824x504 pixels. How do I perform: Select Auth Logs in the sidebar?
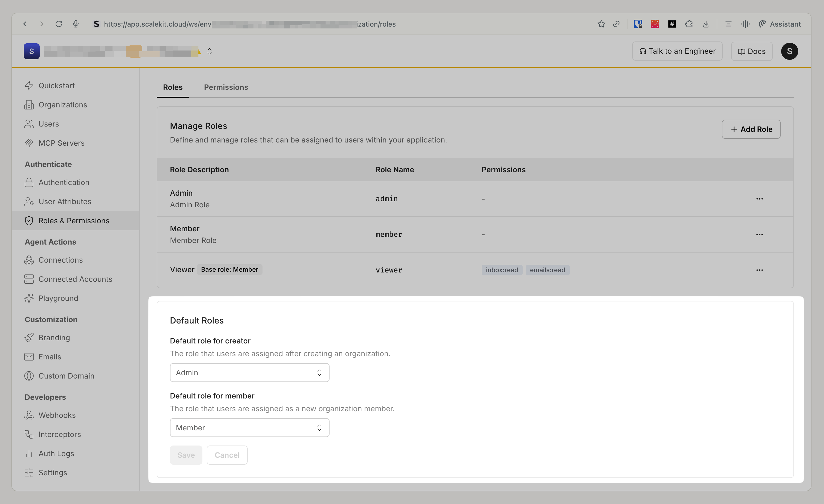(x=56, y=453)
